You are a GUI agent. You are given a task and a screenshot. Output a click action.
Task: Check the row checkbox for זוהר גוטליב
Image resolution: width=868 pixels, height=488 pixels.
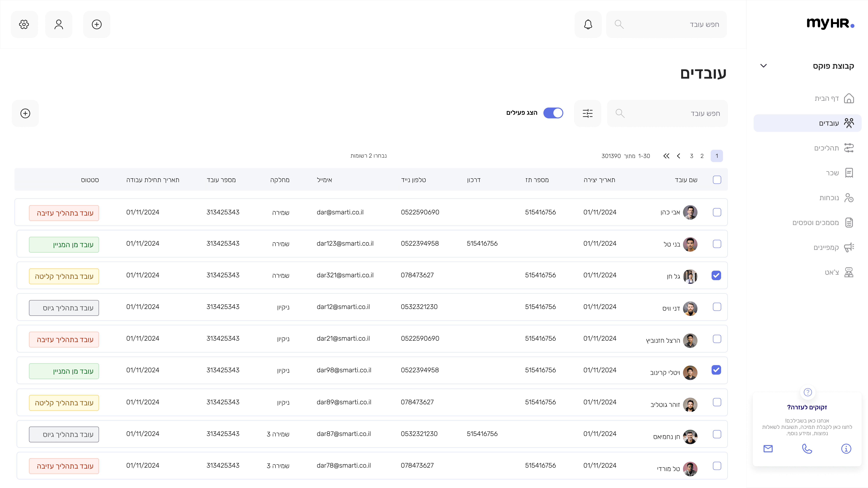[717, 402]
